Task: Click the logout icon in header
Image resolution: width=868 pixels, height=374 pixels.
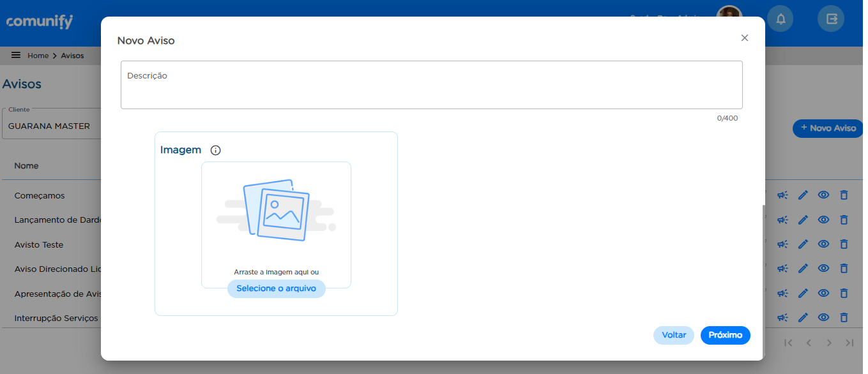Action: pos(831,19)
